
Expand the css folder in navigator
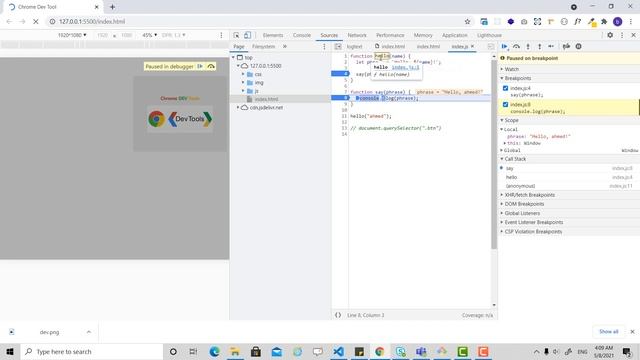(243, 74)
